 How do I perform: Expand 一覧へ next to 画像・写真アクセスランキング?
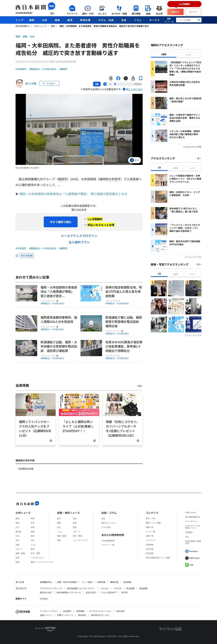[x=198, y=264]
